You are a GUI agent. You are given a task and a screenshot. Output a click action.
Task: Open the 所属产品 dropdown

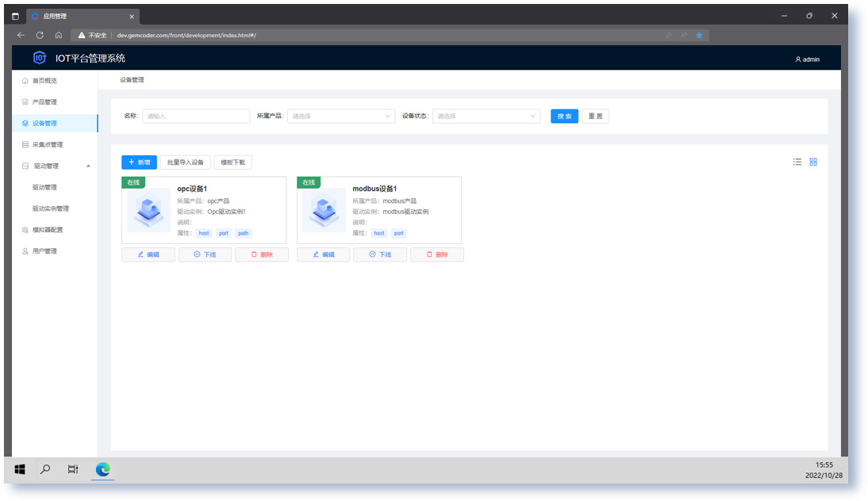pos(341,116)
